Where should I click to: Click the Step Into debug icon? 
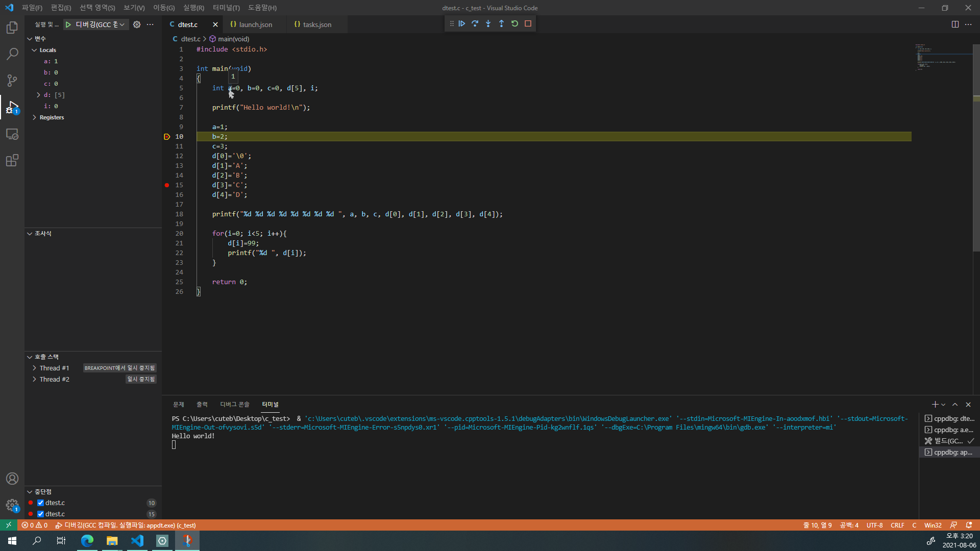pyautogui.click(x=488, y=23)
